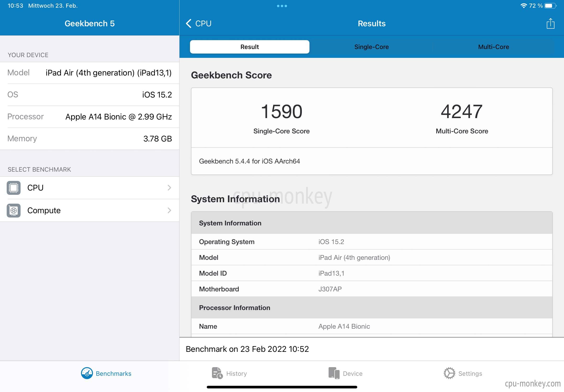Open the History tab icon
The image size is (564, 392).
217,373
